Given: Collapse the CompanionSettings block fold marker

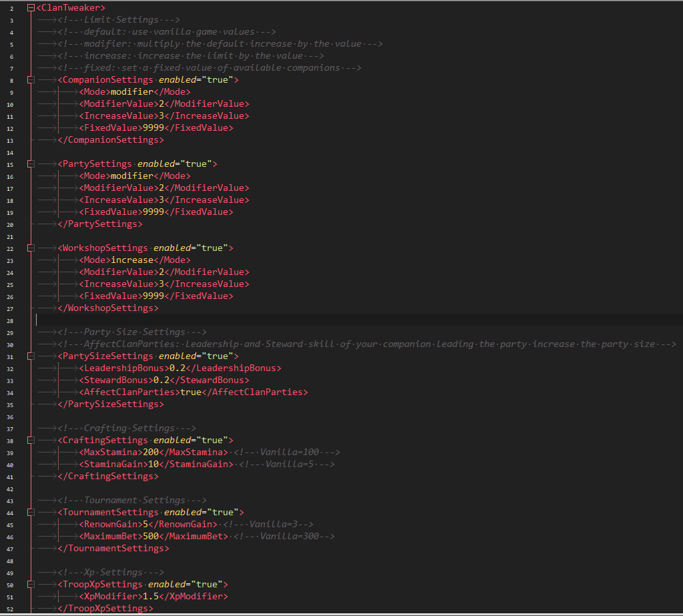Looking at the screenshot, I should tap(31, 80).
